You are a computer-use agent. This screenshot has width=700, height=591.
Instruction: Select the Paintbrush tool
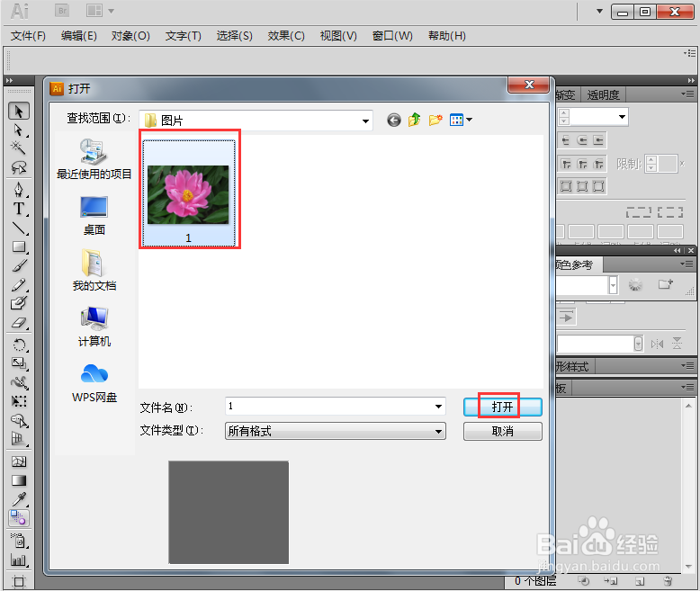point(19,265)
